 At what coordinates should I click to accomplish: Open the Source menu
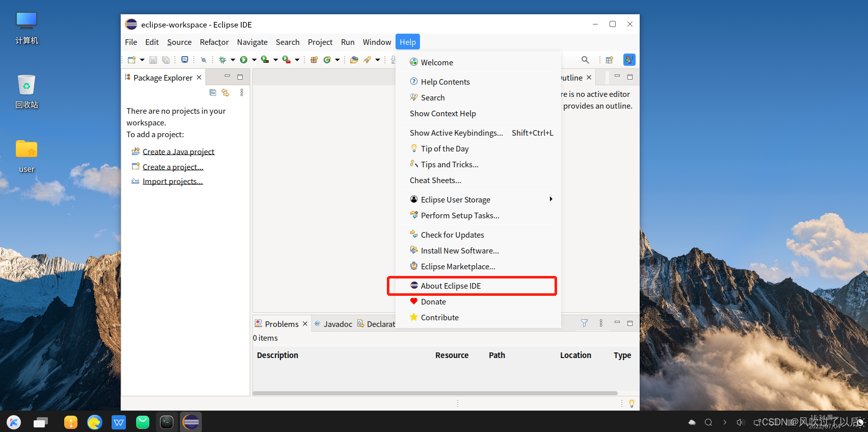(x=179, y=42)
